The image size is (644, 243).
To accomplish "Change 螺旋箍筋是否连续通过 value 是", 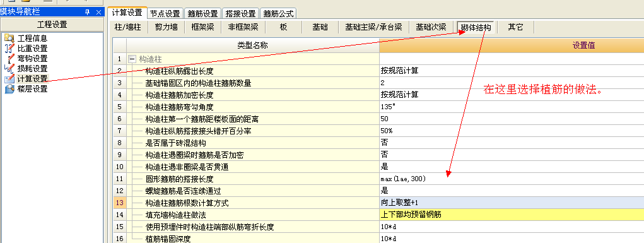I will pyautogui.click(x=512, y=191).
